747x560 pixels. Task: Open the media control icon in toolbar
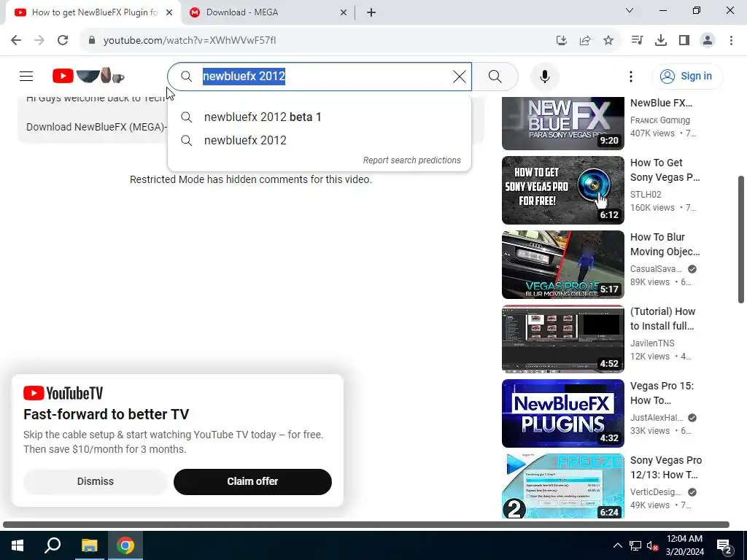pos(637,41)
